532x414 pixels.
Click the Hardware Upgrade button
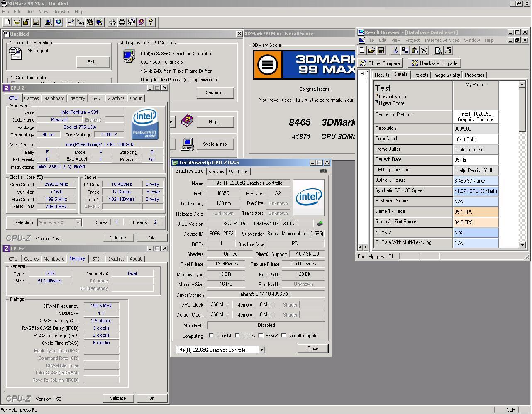tap(434, 63)
